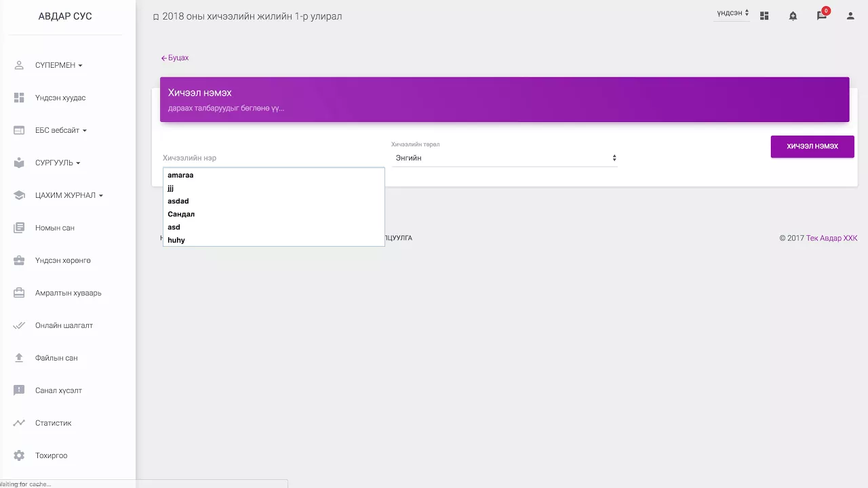Expand the ЕБС вебсайт submenu
The height and width of the screenshot is (488, 868).
pyautogui.click(x=61, y=130)
